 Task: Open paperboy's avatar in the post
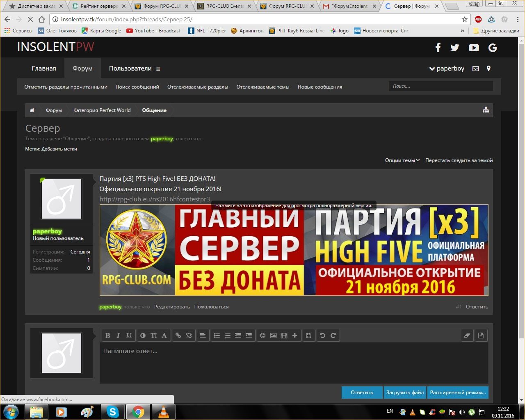pos(62,199)
